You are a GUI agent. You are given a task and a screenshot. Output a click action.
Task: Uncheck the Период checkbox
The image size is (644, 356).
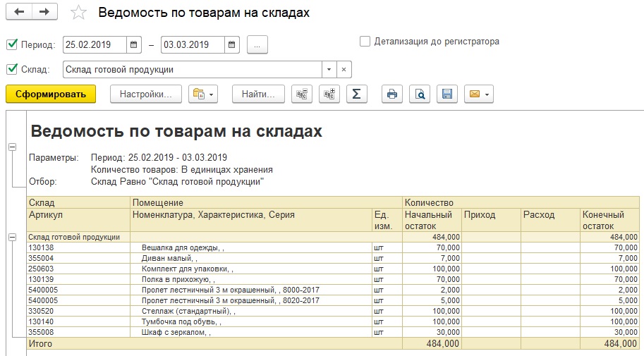pos(12,44)
